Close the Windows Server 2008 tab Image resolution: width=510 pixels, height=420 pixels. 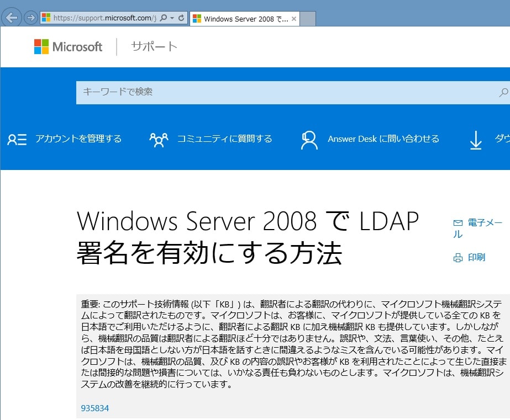pos(294,19)
